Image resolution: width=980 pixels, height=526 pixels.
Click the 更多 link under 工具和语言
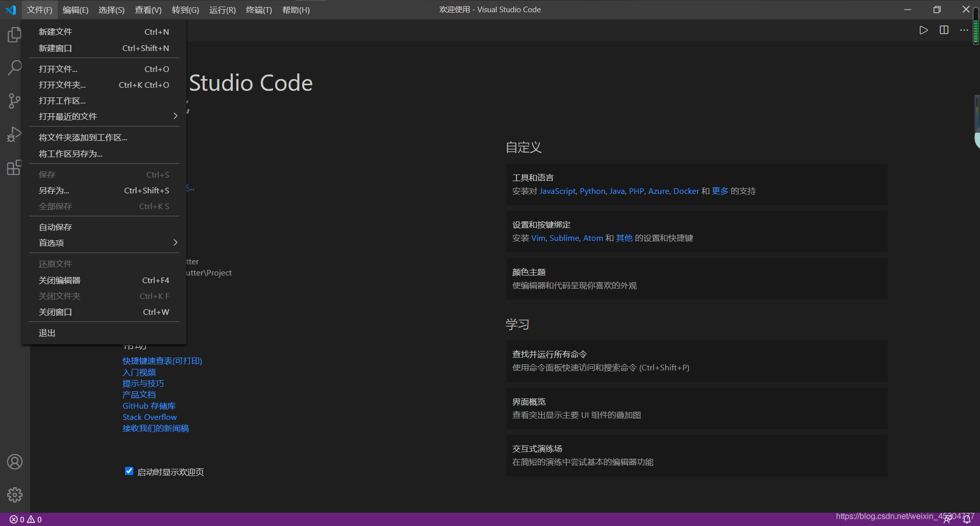pyautogui.click(x=720, y=191)
